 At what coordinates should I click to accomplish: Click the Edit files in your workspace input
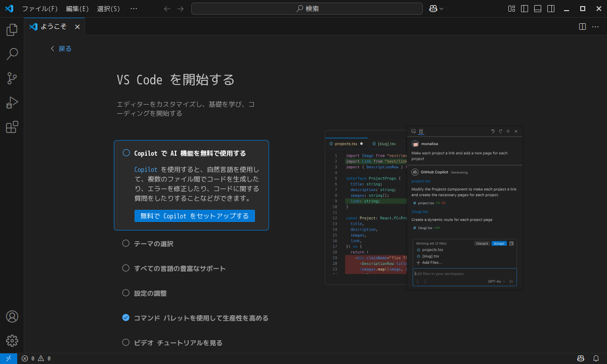pyautogui.click(x=455, y=274)
